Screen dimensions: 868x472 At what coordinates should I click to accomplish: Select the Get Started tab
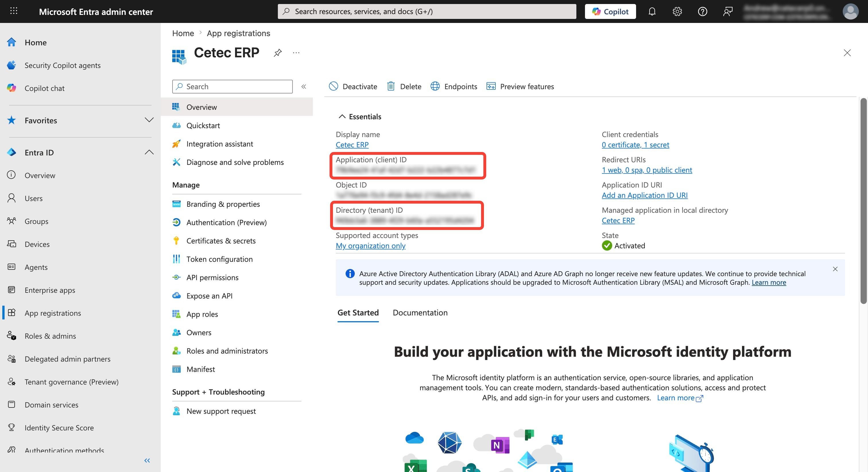click(358, 313)
